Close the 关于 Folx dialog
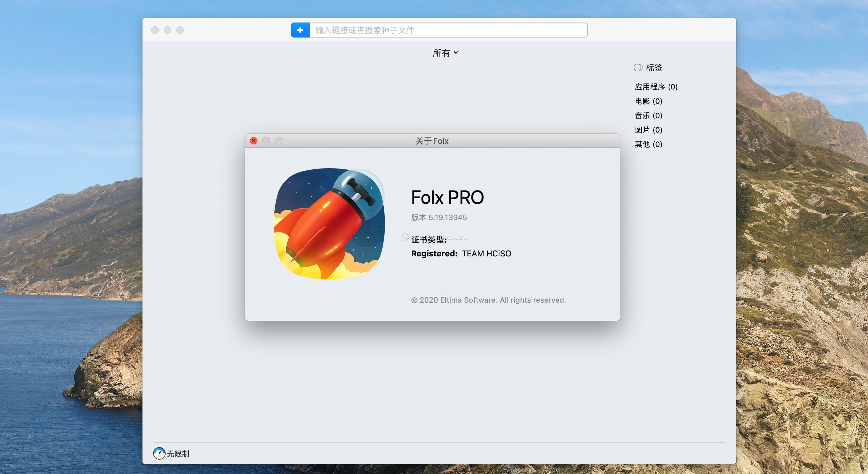Screen dimensions: 868x474 click(254, 141)
